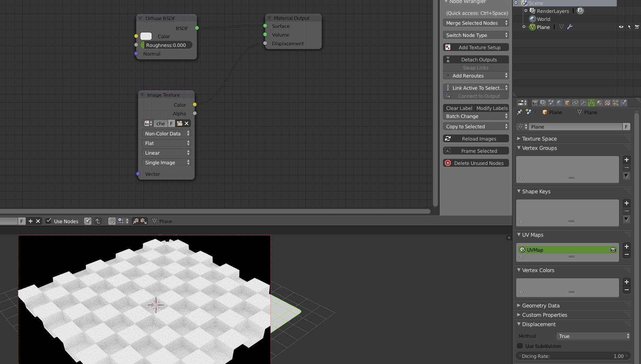Click the Diffuse BSDF white color swatch
The height and width of the screenshot is (364, 641).
coord(146,36)
